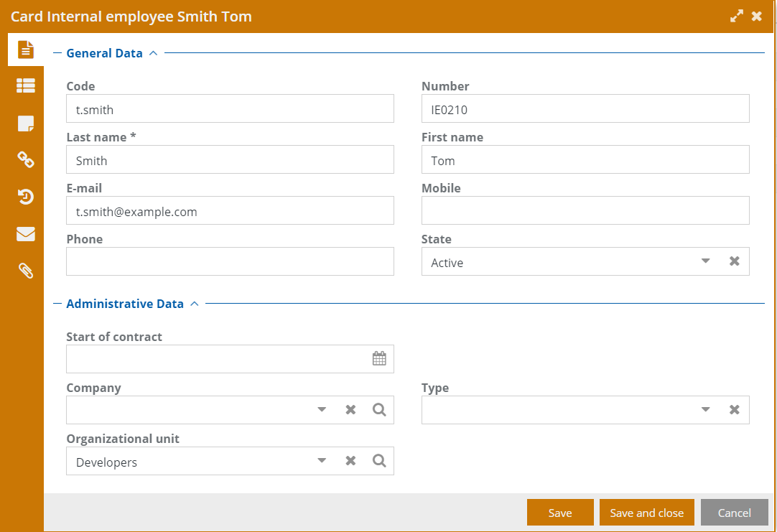Open the Type dropdown arrow
This screenshot has height=532, width=777.
tap(706, 410)
